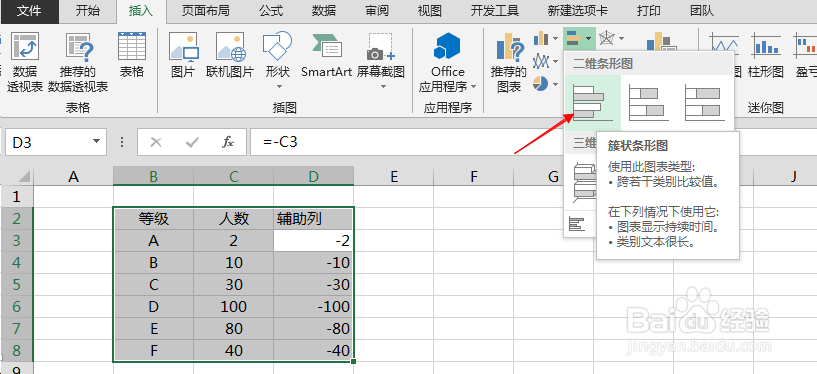Switch to the Data (数据) tab

pyautogui.click(x=324, y=10)
